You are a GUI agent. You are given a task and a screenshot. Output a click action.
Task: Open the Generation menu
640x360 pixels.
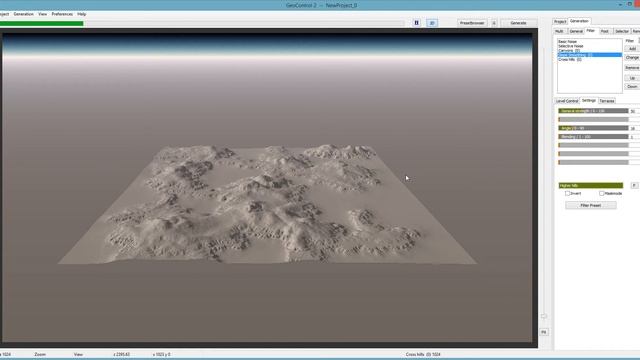click(24, 14)
